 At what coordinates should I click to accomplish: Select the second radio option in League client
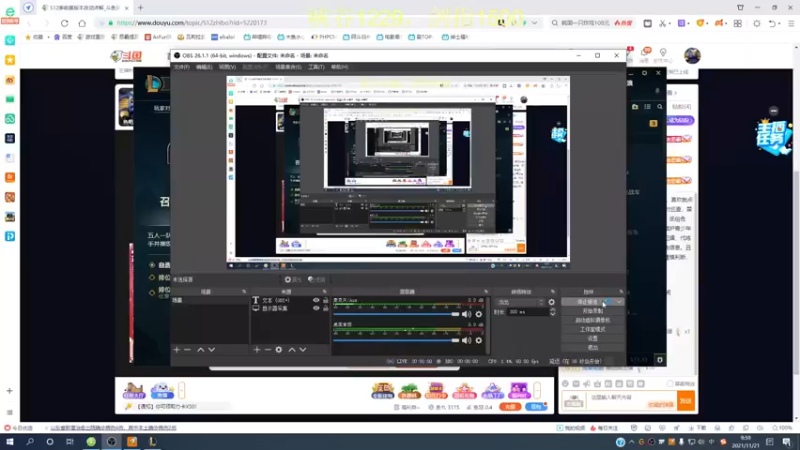[x=152, y=278]
